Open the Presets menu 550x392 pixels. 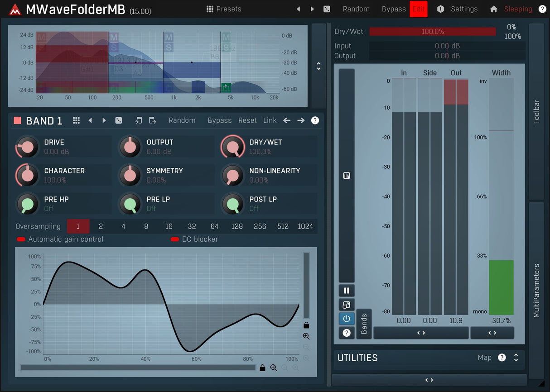(224, 9)
